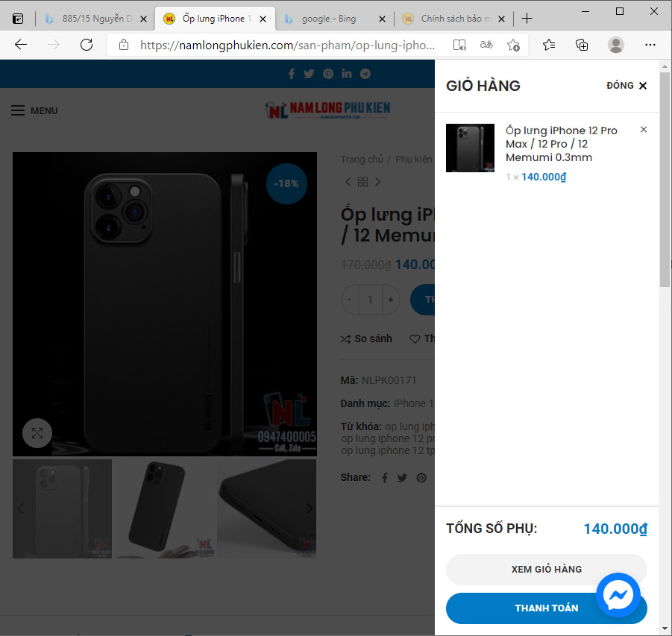Open the product grid view icon
The width and height of the screenshot is (672, 636).
click(362, 182)
